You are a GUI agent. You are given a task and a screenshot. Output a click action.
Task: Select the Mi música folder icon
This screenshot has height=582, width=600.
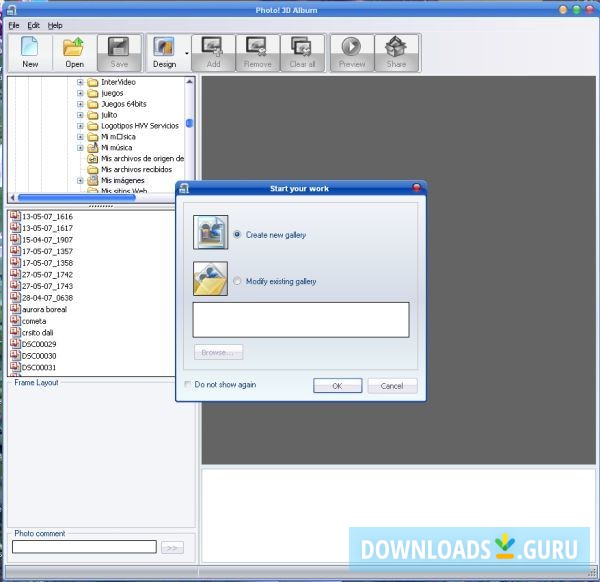pyautogui.click(x=93, y=148)
